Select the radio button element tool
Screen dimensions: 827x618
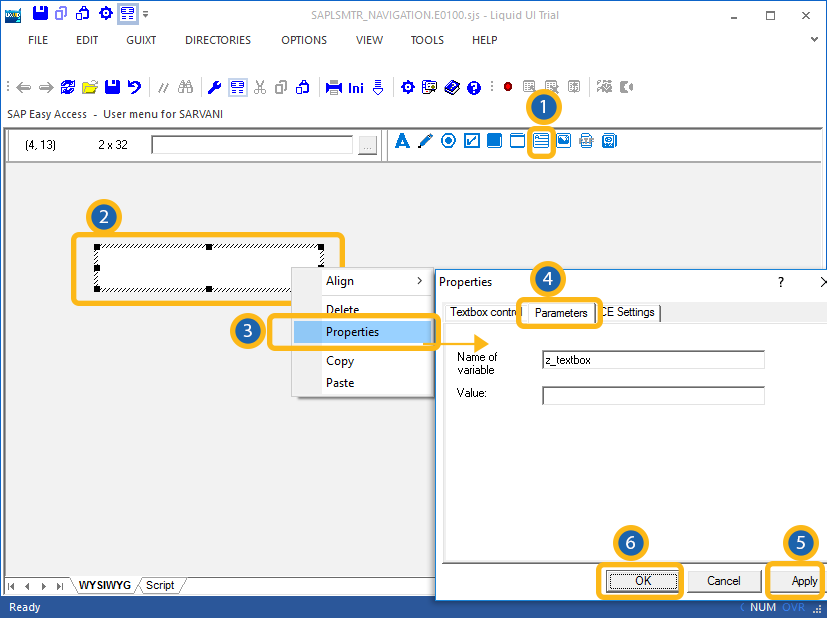pos(448,141)
